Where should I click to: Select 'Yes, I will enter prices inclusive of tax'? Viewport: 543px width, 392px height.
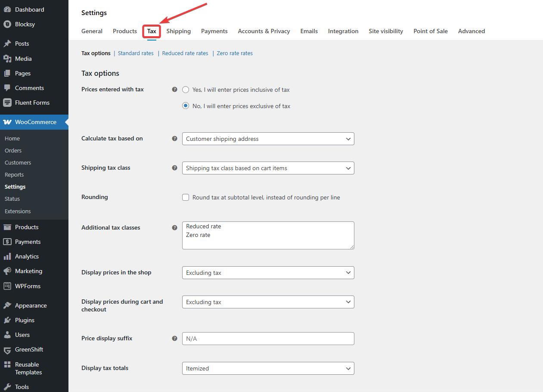(186, 90)
